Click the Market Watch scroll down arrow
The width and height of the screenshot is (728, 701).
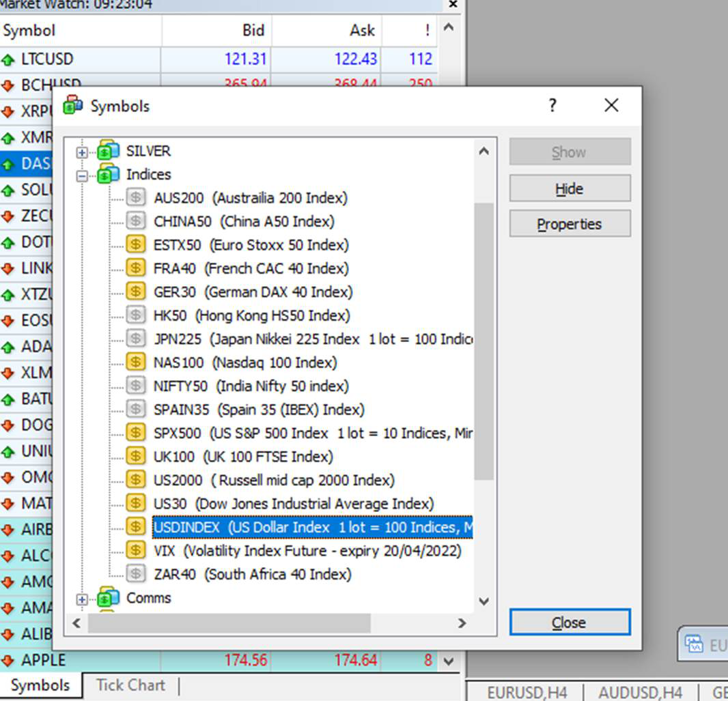[x=448, y=661]
